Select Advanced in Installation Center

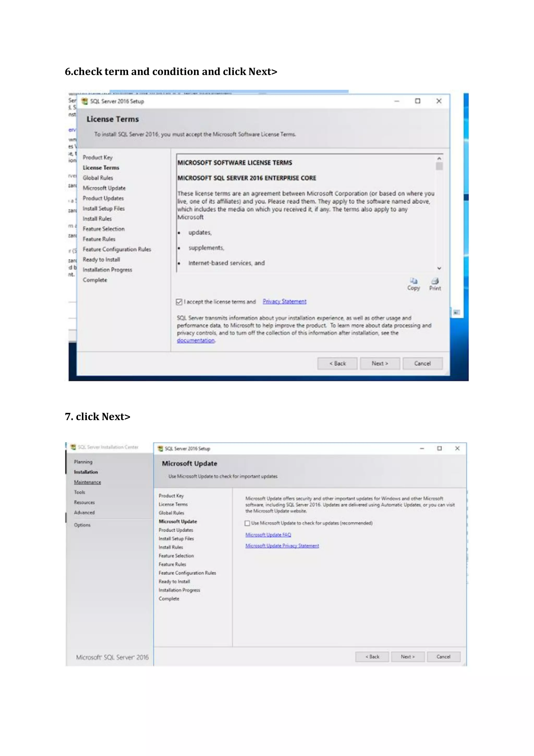[84, 513]
